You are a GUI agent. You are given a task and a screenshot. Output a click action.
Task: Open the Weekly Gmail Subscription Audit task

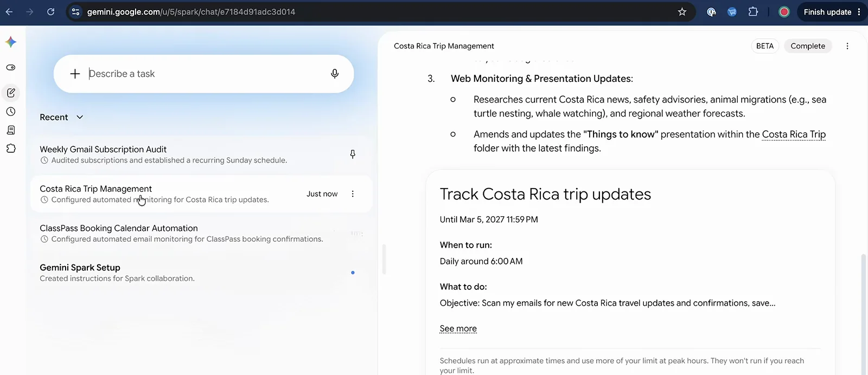tap(201, 154)
